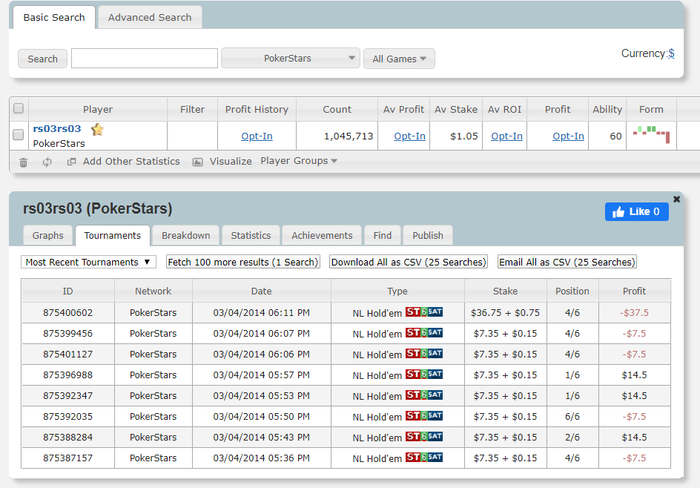Toggle the select-all players checkbox
The image size is (700, 488).
point(18,108)
